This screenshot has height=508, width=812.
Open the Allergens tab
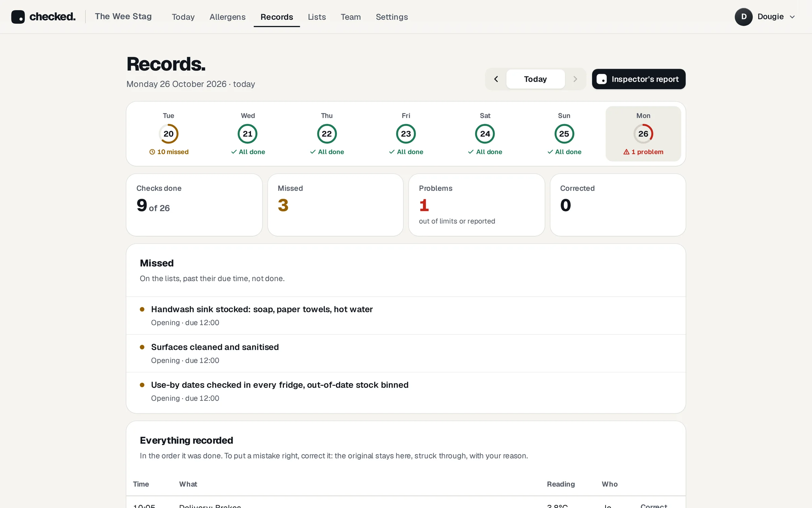point(227,17)
